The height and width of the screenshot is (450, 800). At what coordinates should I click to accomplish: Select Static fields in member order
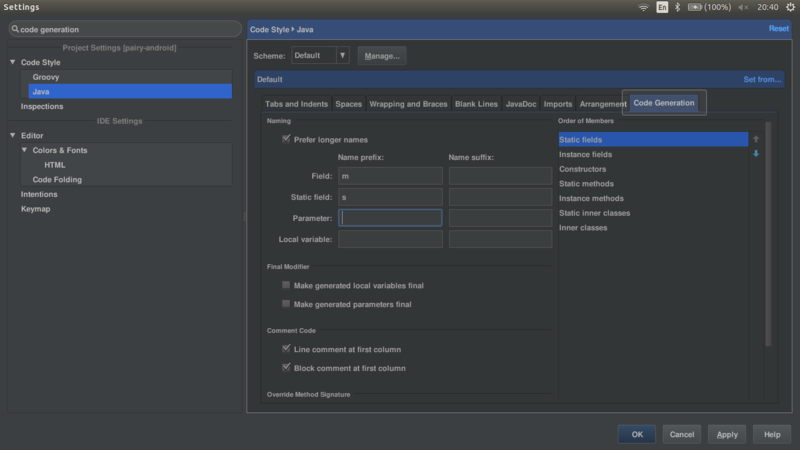pyautogui.click(x=653, y=139)
